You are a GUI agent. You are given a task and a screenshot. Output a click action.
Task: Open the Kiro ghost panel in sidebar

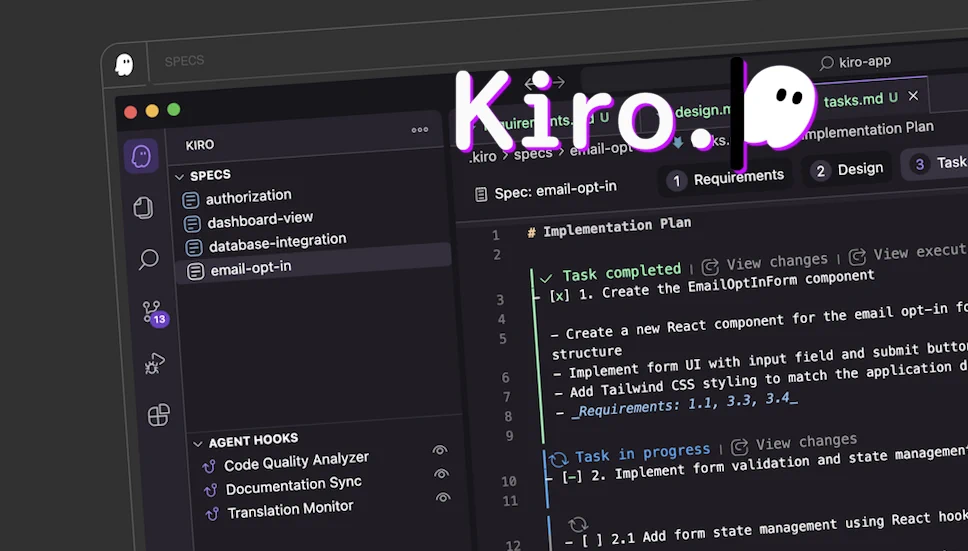(x=141, y=156)
